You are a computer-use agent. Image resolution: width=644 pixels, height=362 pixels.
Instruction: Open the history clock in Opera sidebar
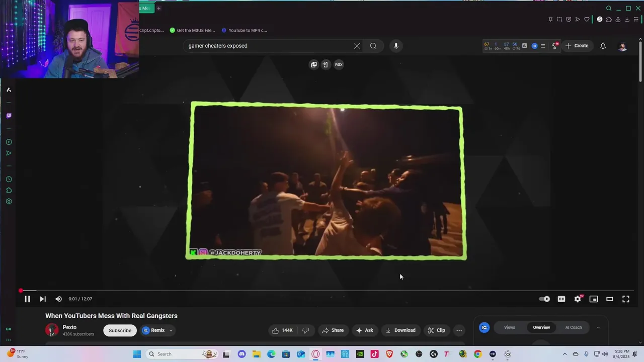pyautogui.click(x=9, y=179)
